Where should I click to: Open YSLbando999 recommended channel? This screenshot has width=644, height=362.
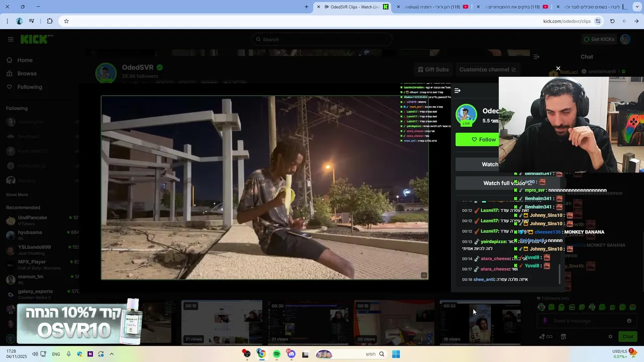(42, 249)
